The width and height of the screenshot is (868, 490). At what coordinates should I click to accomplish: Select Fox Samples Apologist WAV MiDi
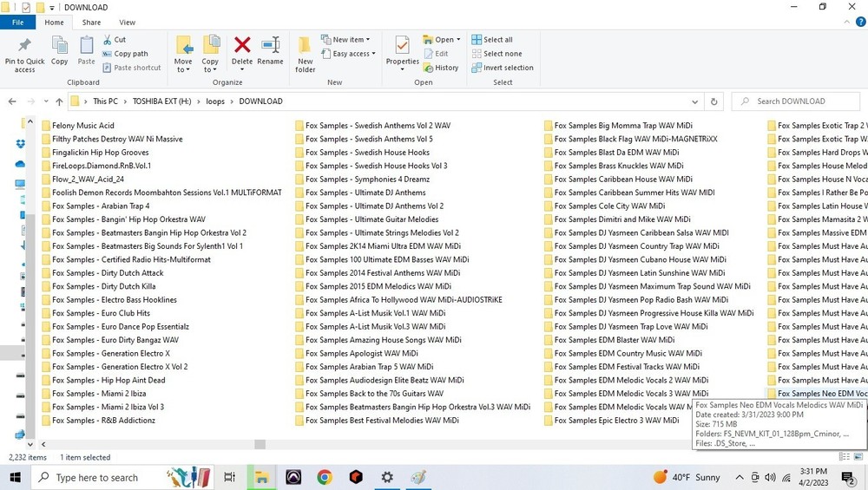coord(357,353)
